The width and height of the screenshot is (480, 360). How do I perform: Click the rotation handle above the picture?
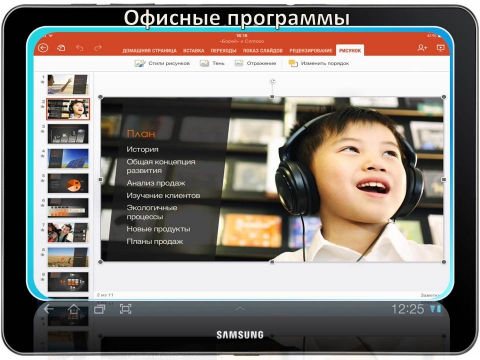(x=272, y=81)
